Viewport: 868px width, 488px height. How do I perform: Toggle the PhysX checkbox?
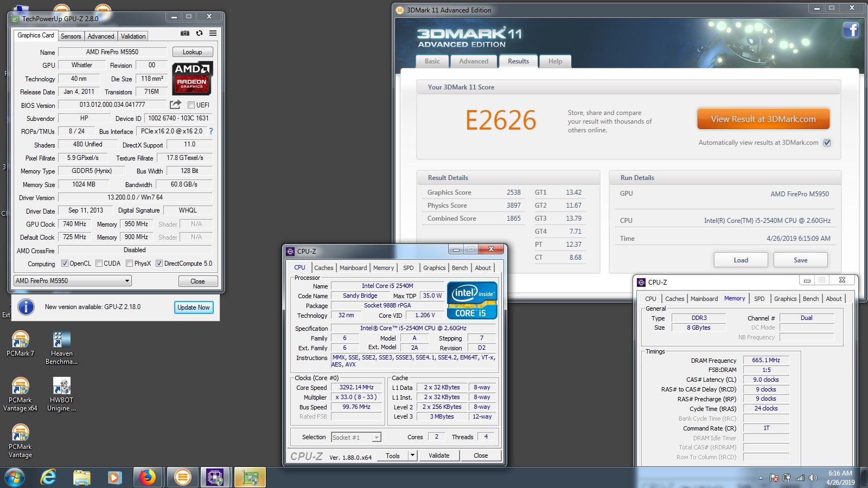pyautogui.click(x=129, y=264)
